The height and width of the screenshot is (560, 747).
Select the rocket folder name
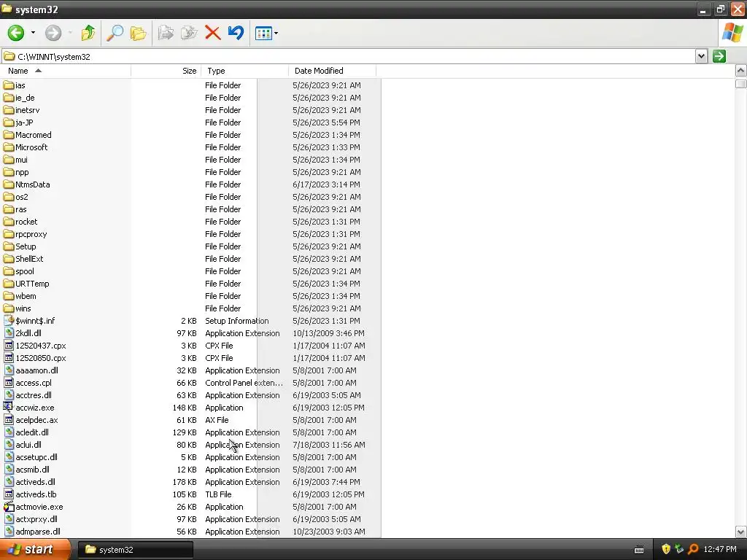tap(26, 222)
